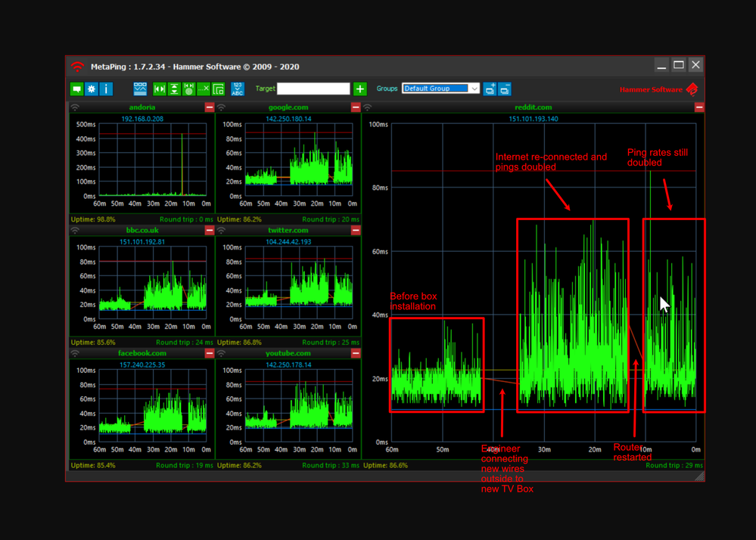
Task: Click IP address 142.250.180.14
Action: click(288, 119)
